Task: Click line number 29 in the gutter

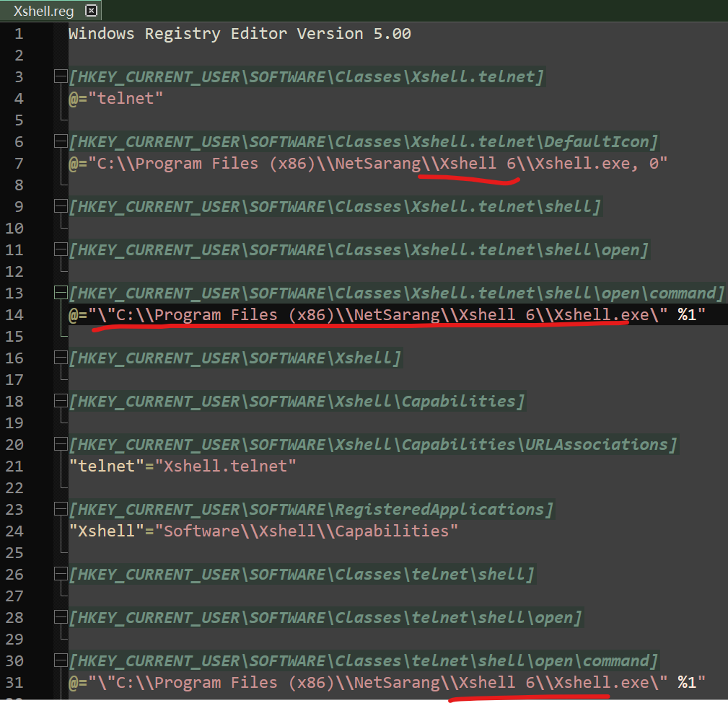Action: (x=14, y=640)
